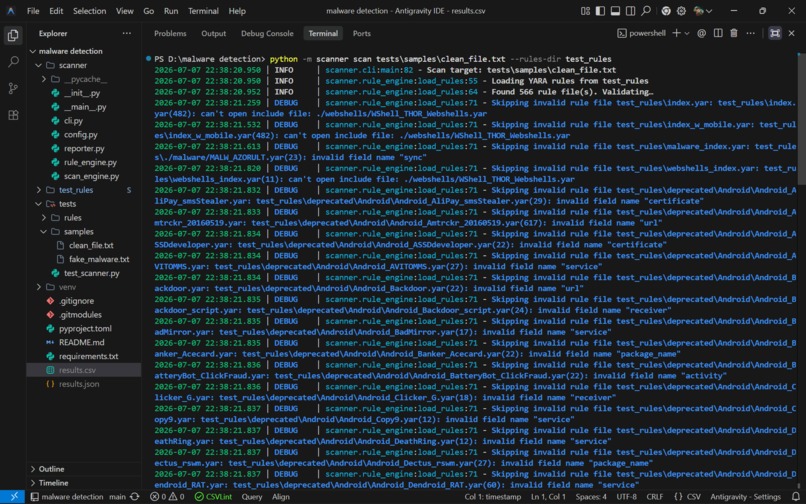The width and height of the screenshot is (806, 504).
Task: Click the powershell terminal profile label
Action: (642, 33)
